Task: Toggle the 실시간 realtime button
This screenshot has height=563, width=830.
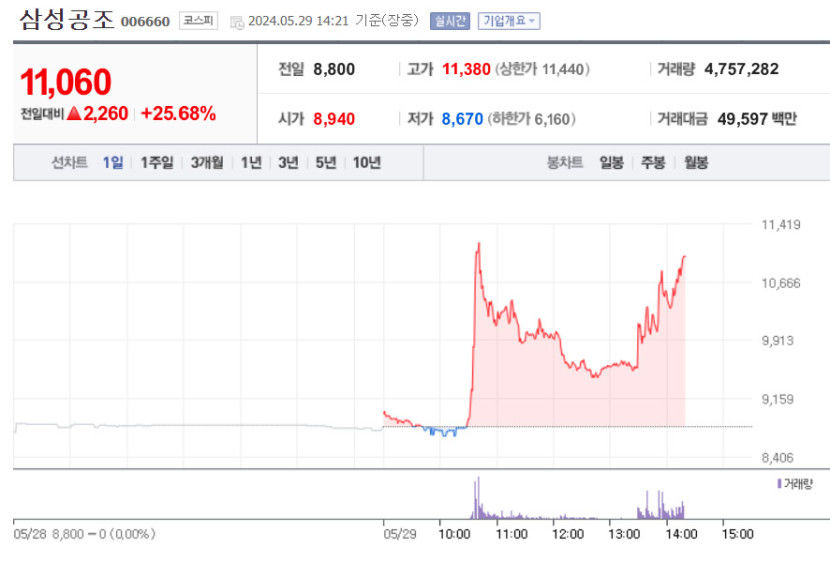Action: [449, 21]
